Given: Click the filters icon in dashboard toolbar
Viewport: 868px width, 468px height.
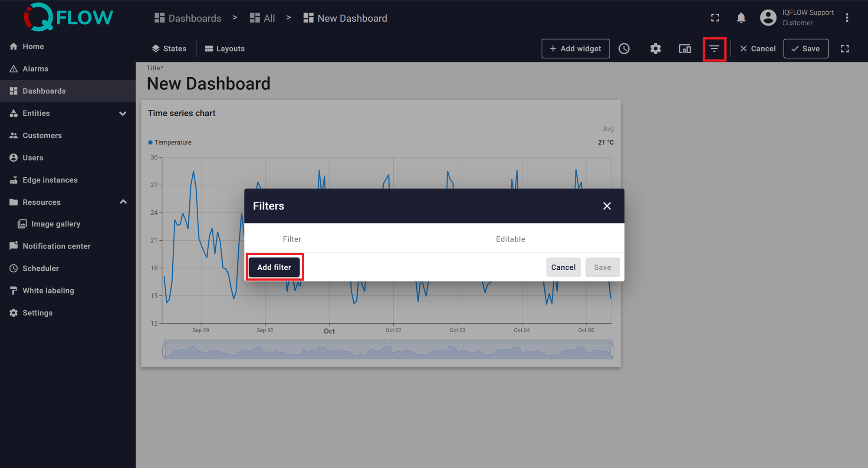Looking at the screenshot, I should [714, 49].
